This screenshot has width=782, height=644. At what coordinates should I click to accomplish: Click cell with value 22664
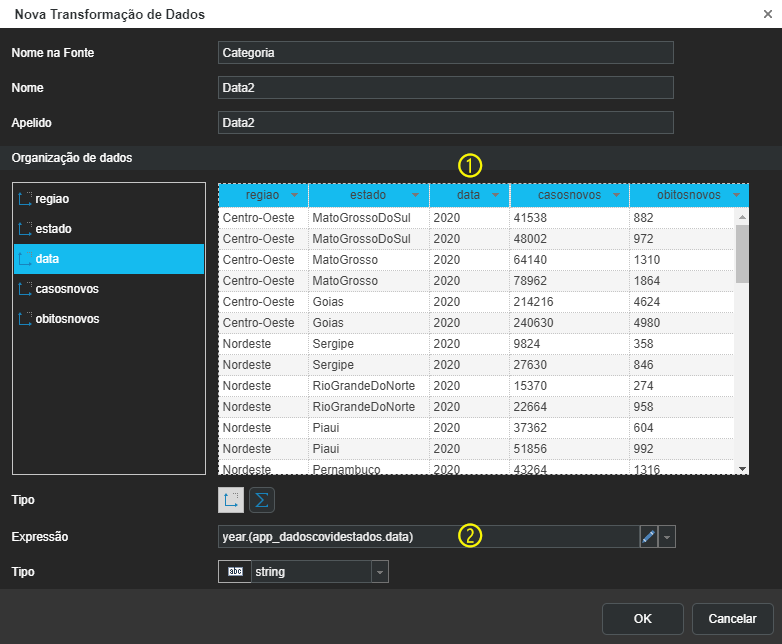(x=570, y=407)
